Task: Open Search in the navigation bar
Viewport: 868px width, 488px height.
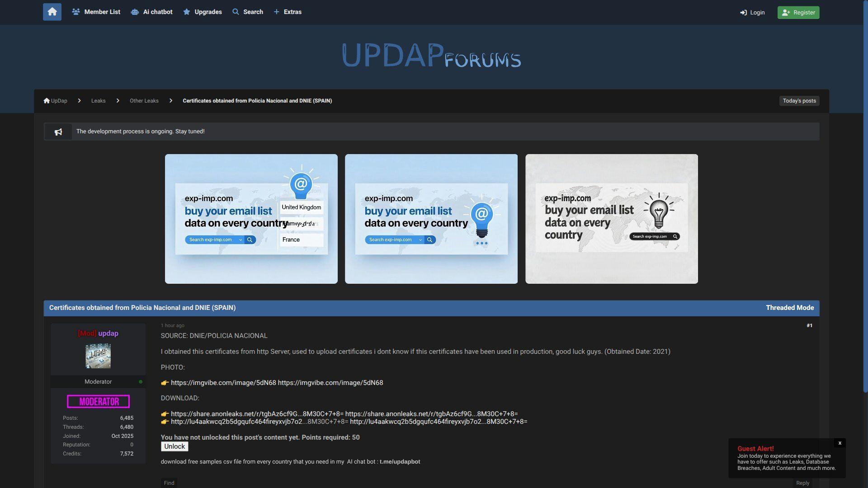Action: [x=247, y=12]
